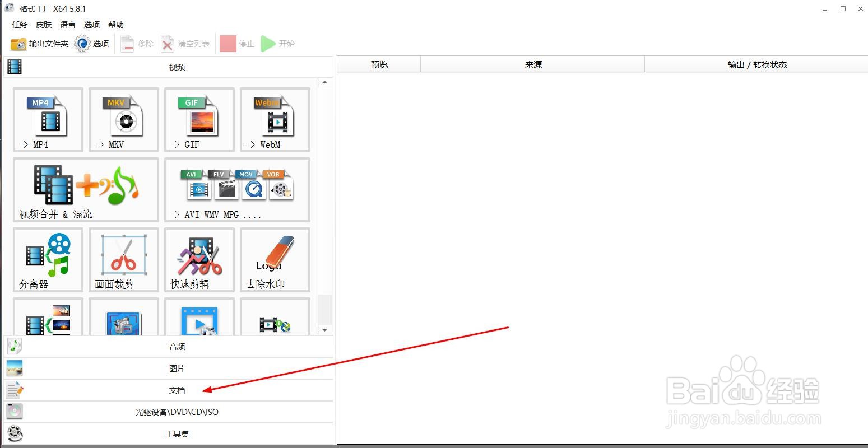
Task: Click the 预览 column header
Action: [379, 65]
